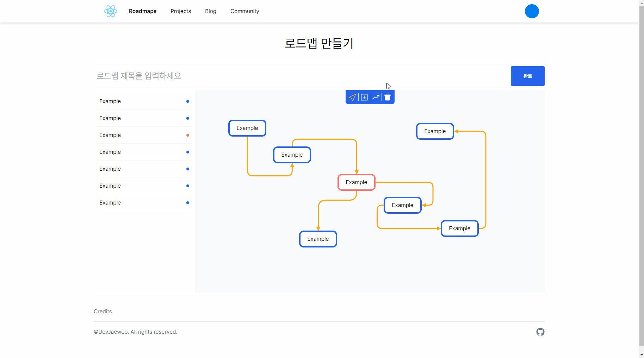Click the React logo in the navbar
Image resolution: width=644 pixels, height=358 pixels.
coord(110,11)
